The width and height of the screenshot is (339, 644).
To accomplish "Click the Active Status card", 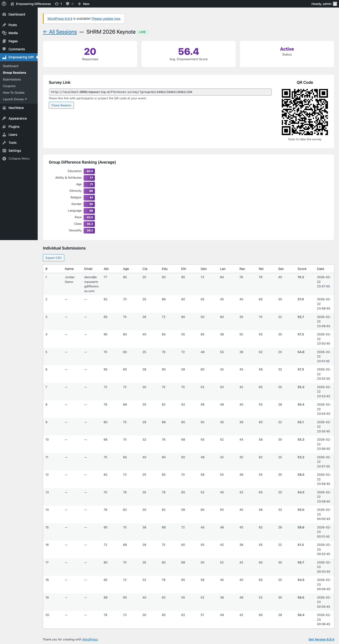I will click(x=287, y=54).
